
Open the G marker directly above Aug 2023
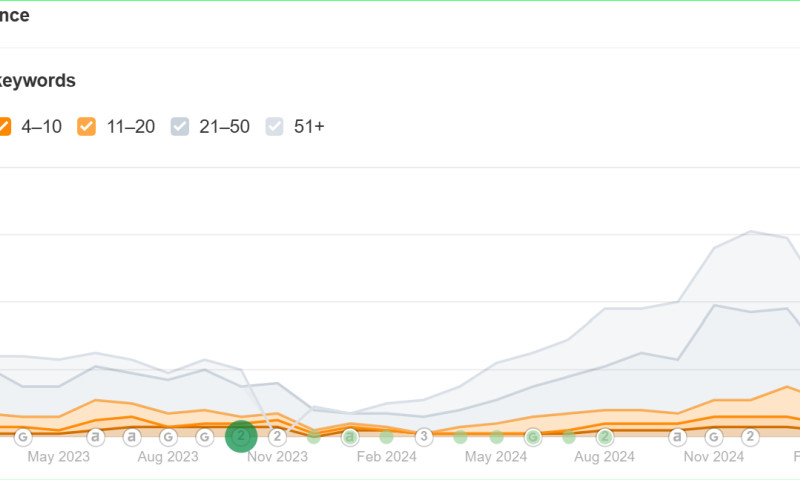click(168, 436)
